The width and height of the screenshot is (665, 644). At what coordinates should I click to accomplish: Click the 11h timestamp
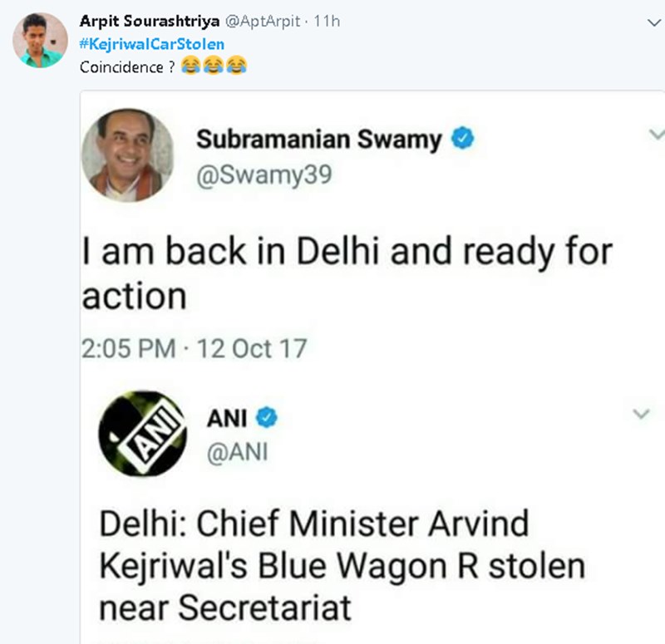pyautogui.click(x=327, y=22)
